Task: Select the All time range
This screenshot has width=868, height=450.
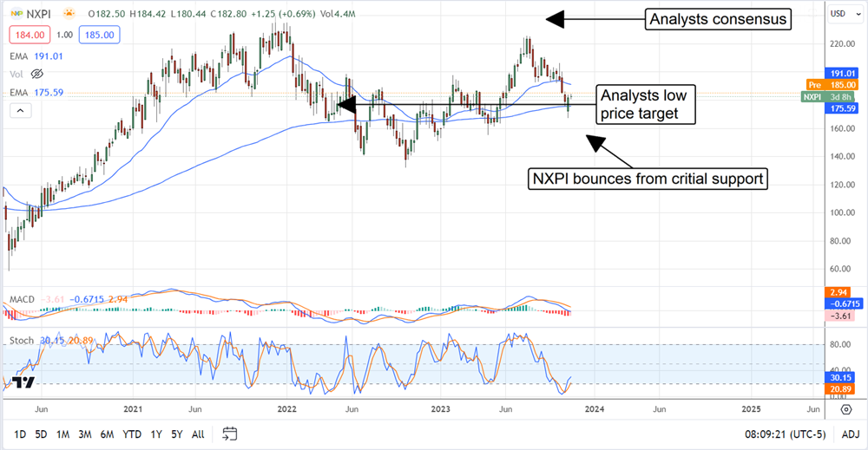Action: click(x=198, y=434)
